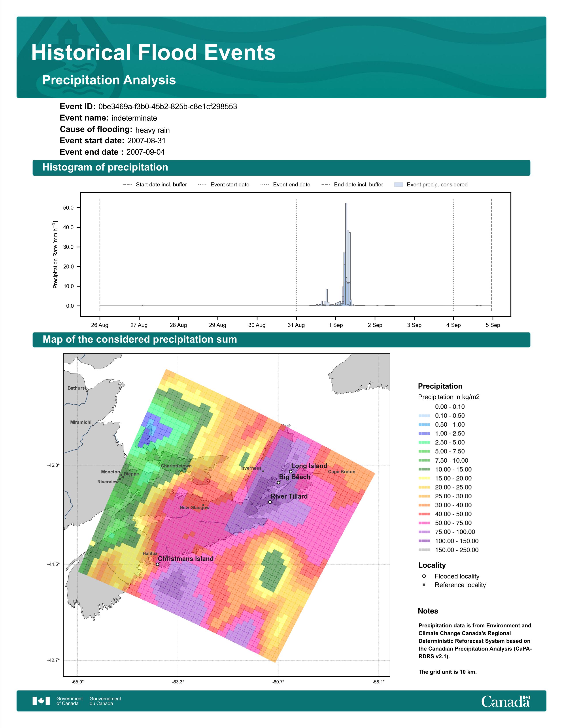Click the Riverview label on the map

108,482
